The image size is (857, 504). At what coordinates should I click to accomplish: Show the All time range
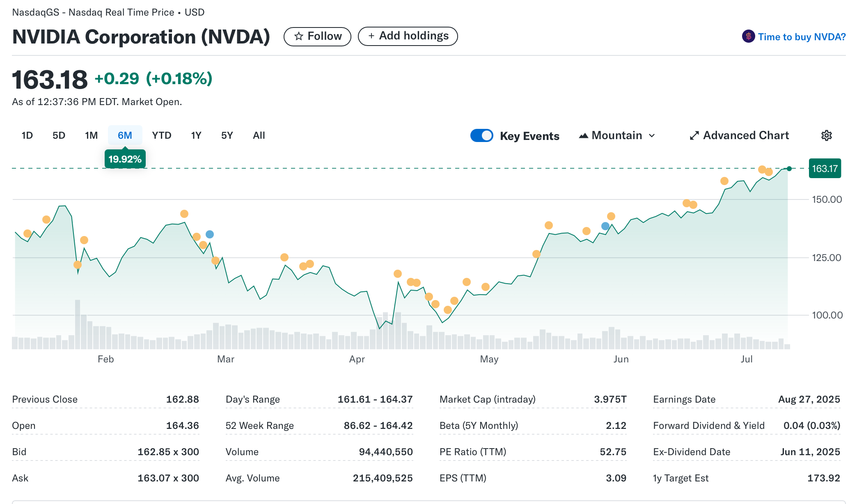click(259, 135)
